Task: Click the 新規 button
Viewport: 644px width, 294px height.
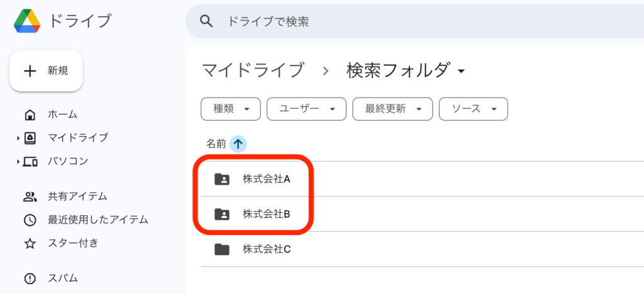Action: (x=46, y=71)
